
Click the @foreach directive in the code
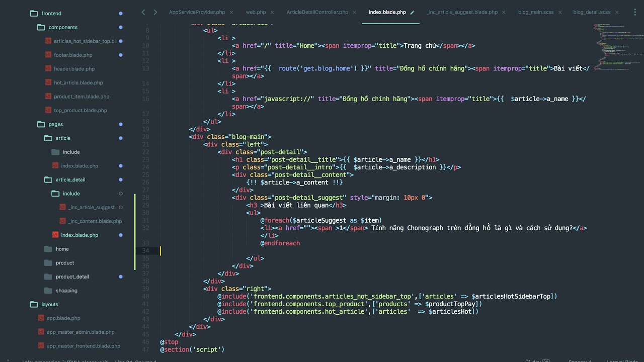click(x=275, y=220)
